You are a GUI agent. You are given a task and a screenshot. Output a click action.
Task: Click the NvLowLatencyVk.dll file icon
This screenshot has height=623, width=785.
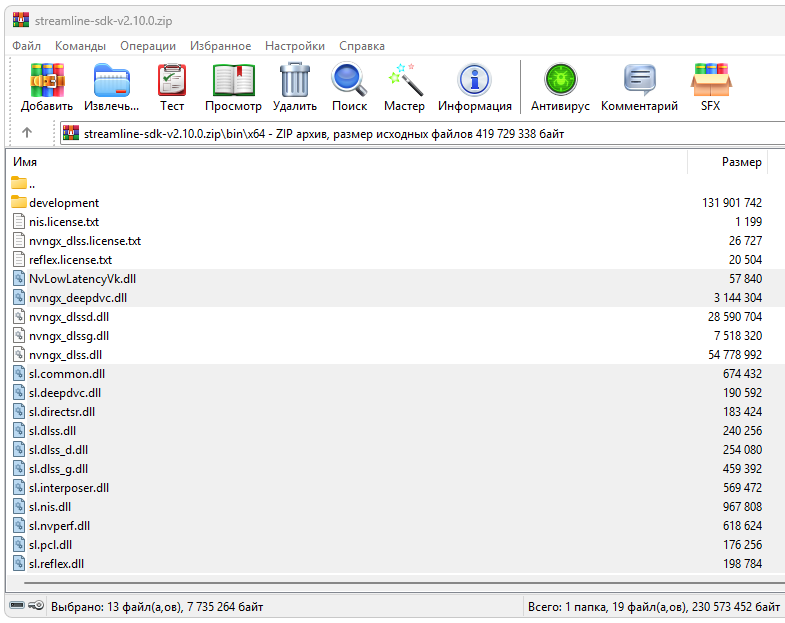pos(19,278)
